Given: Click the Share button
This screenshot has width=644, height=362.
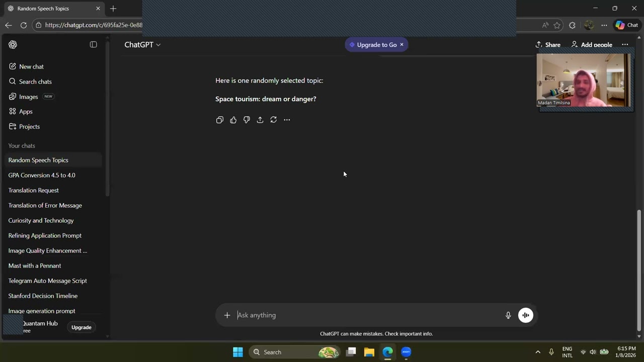Looking at the screenshot, I should tap(548, 45).
